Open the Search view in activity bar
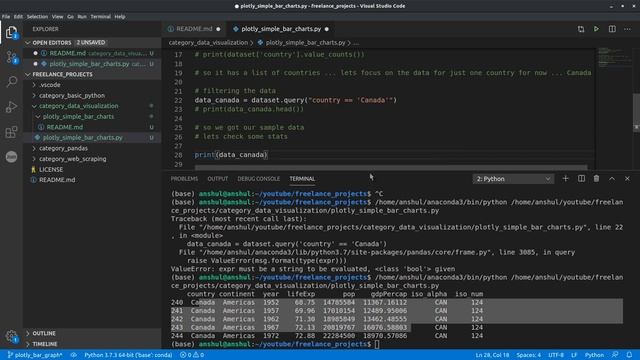 click(11, 82)
